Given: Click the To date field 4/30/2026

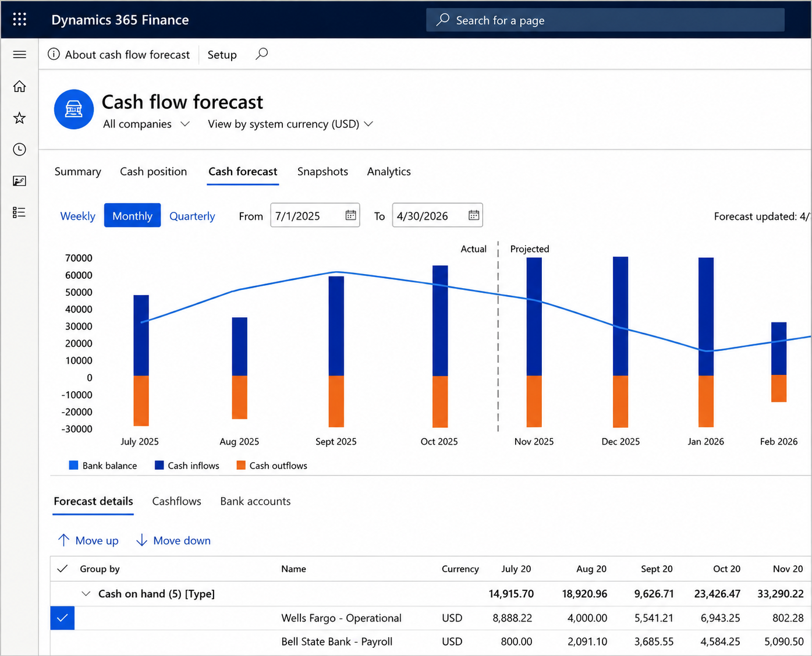Looking at the screenshot, I should pyautogui.click(x=437, y=215).
